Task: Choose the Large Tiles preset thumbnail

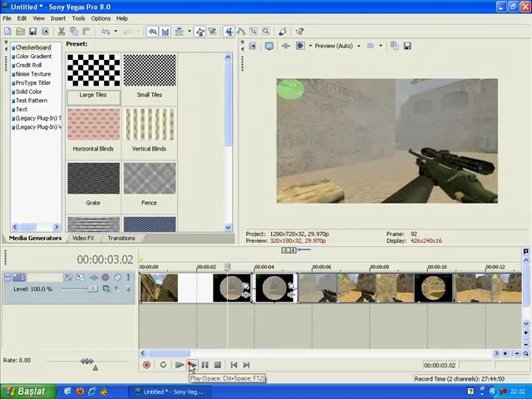Action: (x=94, y=70)
